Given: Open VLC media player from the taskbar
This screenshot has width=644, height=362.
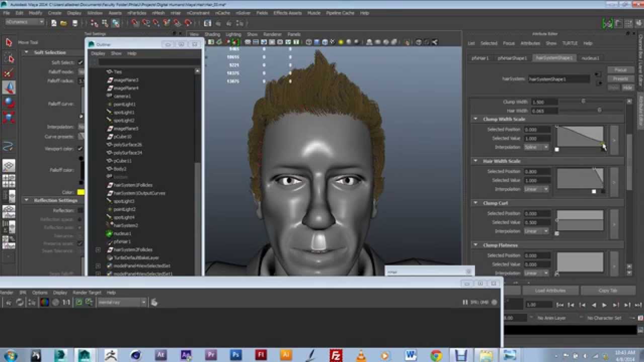Looking at the screenshot, I should [x=361, y=355].
